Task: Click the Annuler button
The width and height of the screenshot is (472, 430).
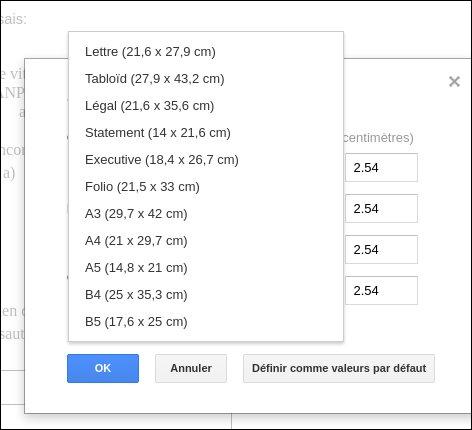Action: point(191,368)
